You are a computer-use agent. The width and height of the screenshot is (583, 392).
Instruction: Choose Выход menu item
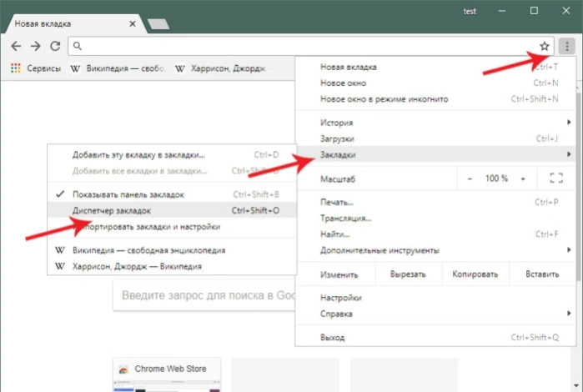pyautogui.click(x=436, y=337)
